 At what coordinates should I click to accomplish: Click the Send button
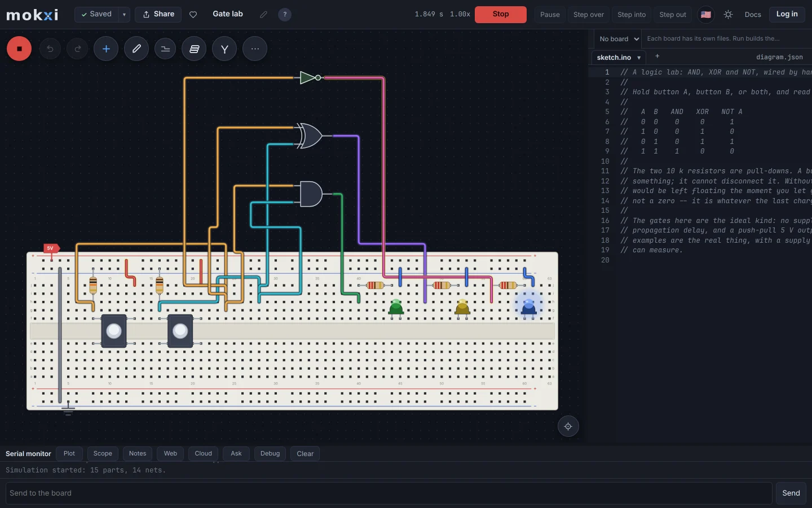coord(791,493)
